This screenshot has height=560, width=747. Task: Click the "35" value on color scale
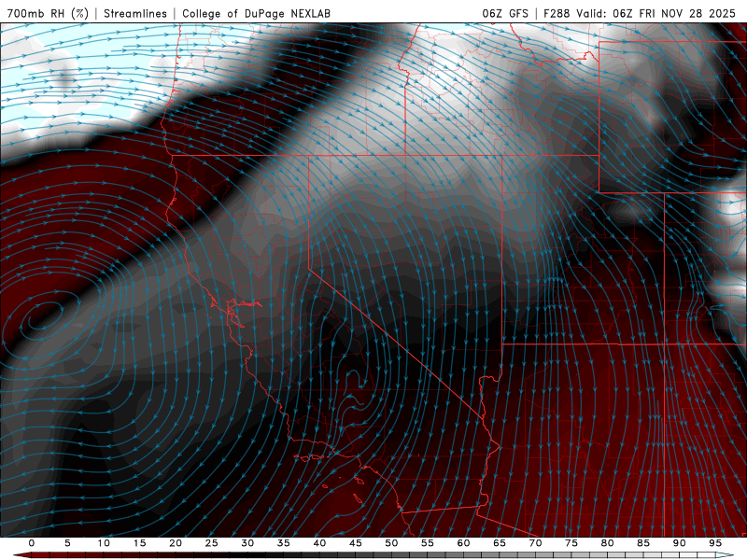coord(284,543)
